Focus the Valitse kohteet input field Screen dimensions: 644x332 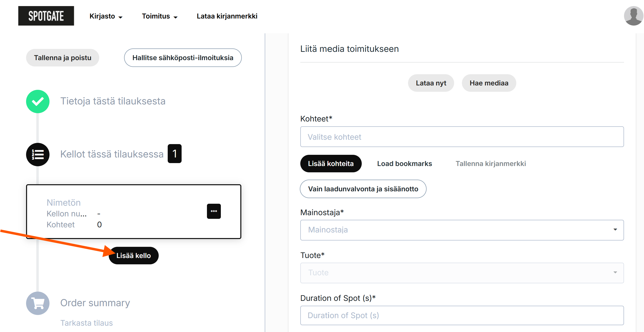pos(462,137)
